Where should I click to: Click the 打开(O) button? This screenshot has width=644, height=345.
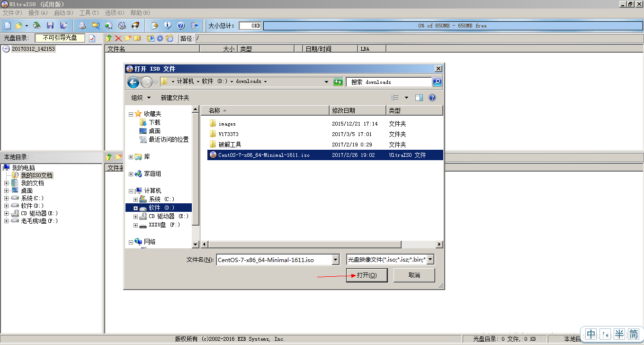(x=367, y=275)
